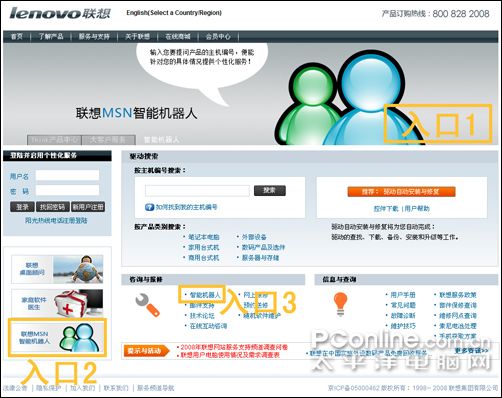The height and width of the screenshot is (398, 502).
Task: Open the 联想MSN智能机器人 sidebar banner
Action: tap(57, 338)
